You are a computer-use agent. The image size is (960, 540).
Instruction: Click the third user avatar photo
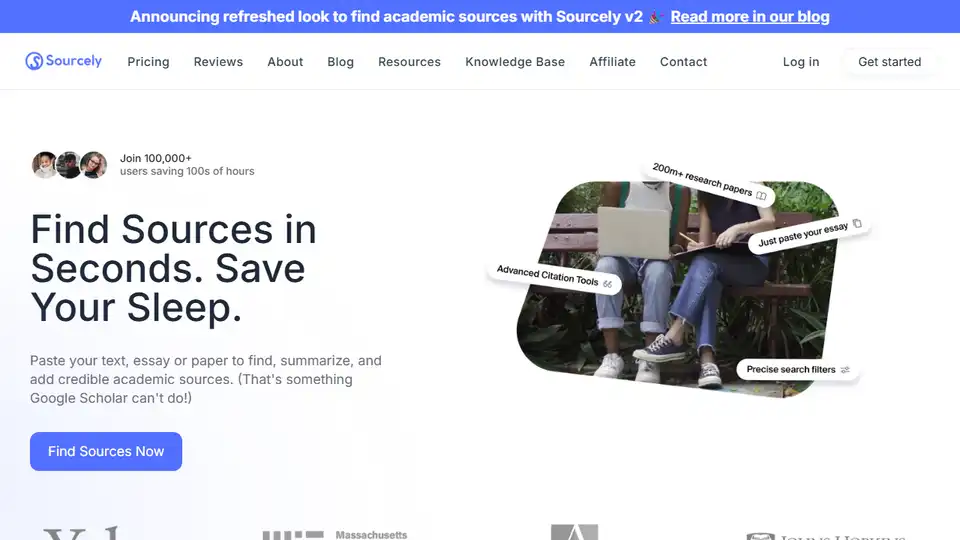click(x=94, y=165)
